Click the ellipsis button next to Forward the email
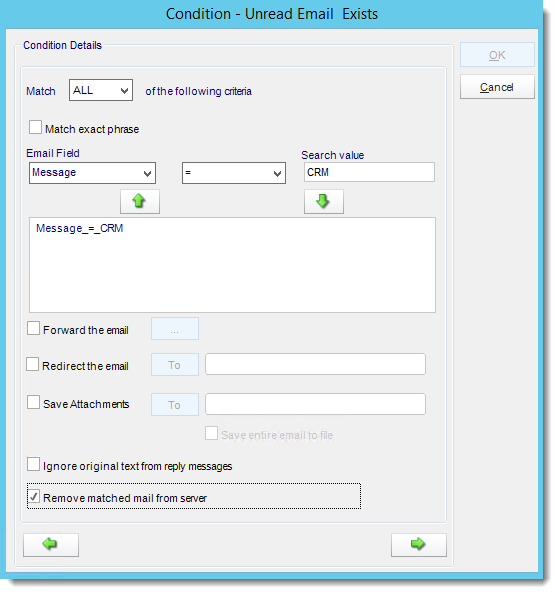 pos(175,328)
